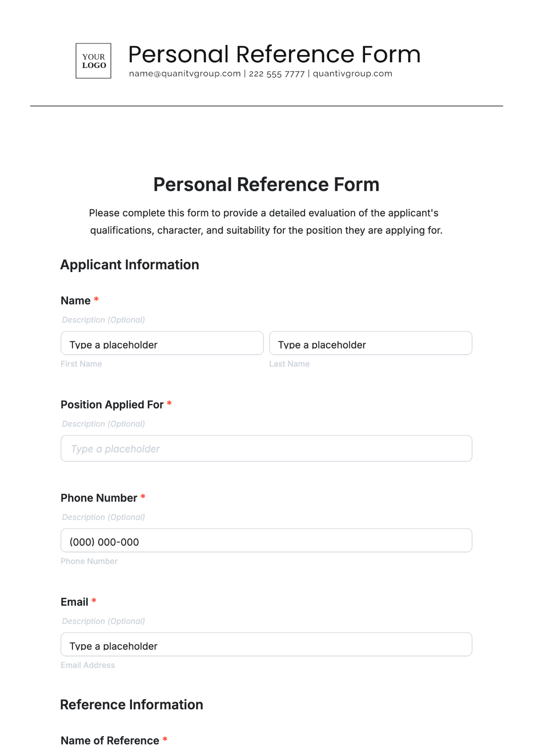Click the Position Applied For field label
The width and height of the screenshot is (533, 756).
(x=112, y=405)
